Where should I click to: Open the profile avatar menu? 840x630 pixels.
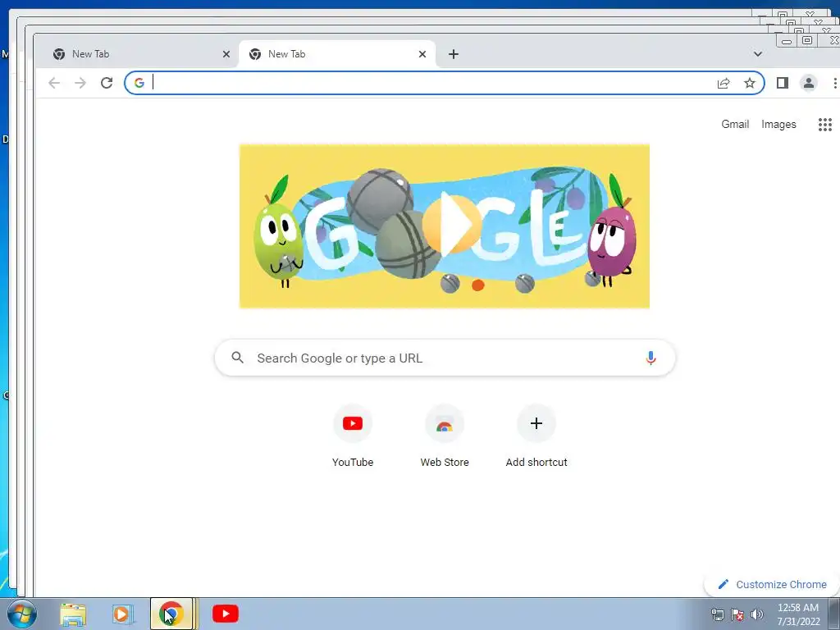[x=808, y=83]
